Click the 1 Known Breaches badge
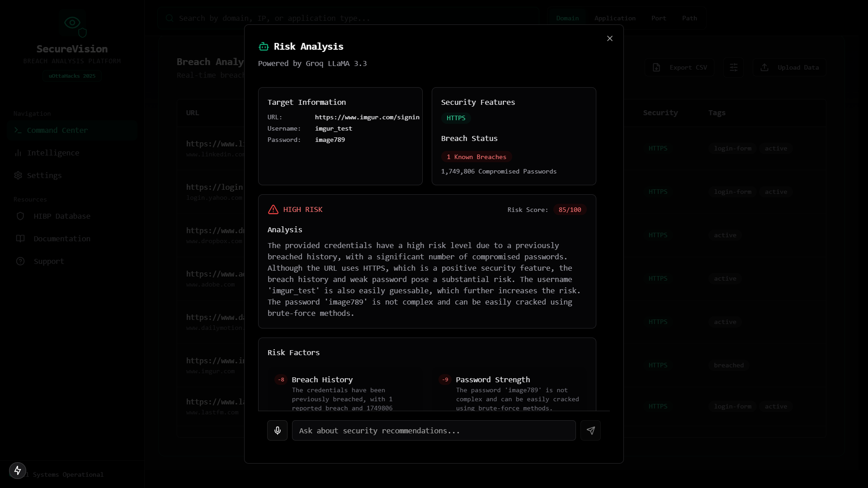 pos(476,157)
